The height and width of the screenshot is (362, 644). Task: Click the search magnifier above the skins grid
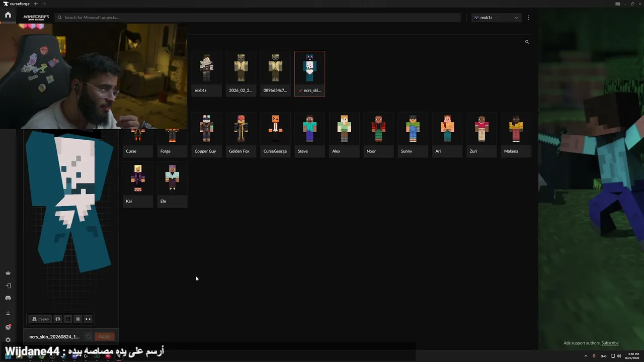pos(527,42)
